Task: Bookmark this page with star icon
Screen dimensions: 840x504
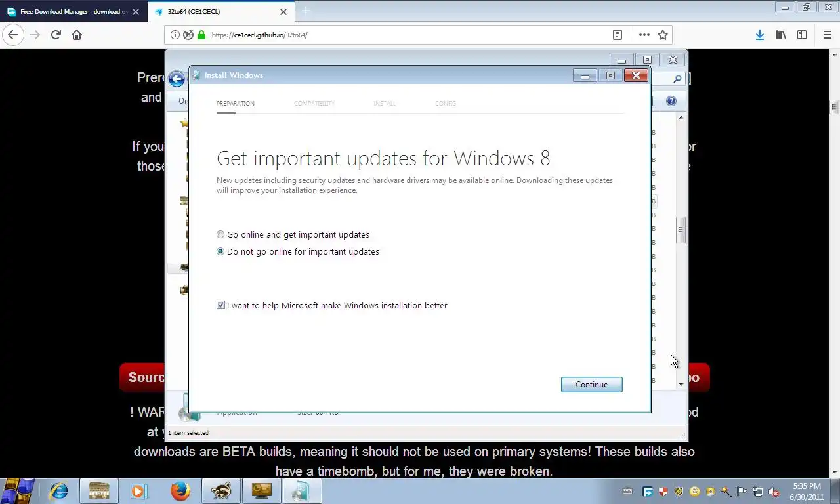Action: (663, 35)
